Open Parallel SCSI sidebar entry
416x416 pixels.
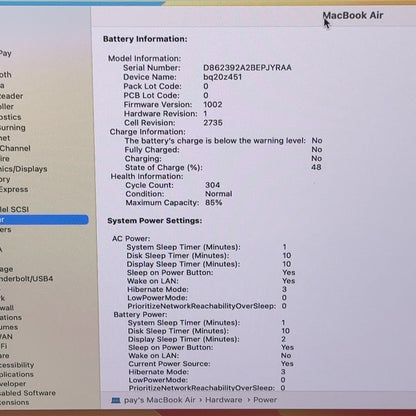pyautogui.click(x=14, y=209)
